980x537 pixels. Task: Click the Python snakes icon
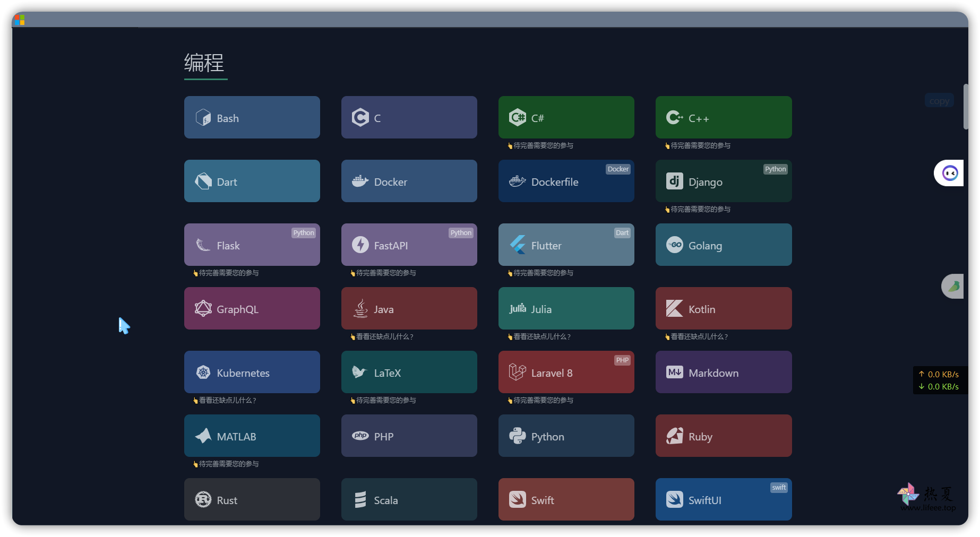coord(517,436)
